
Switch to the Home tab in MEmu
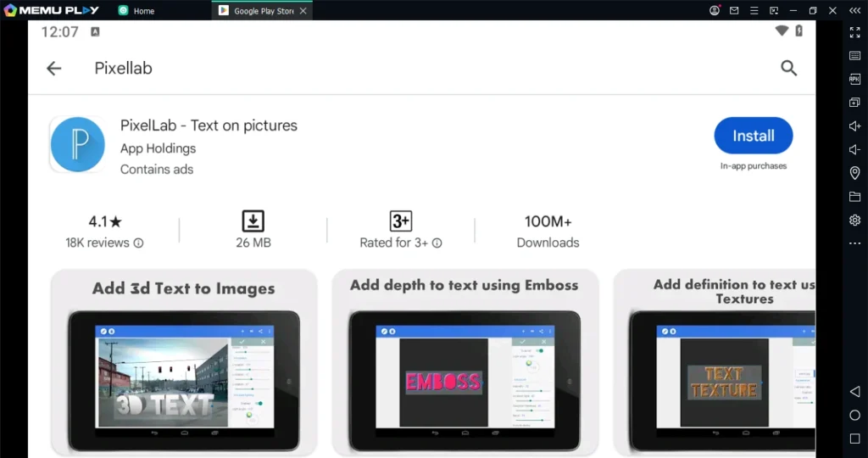[136, 10]
